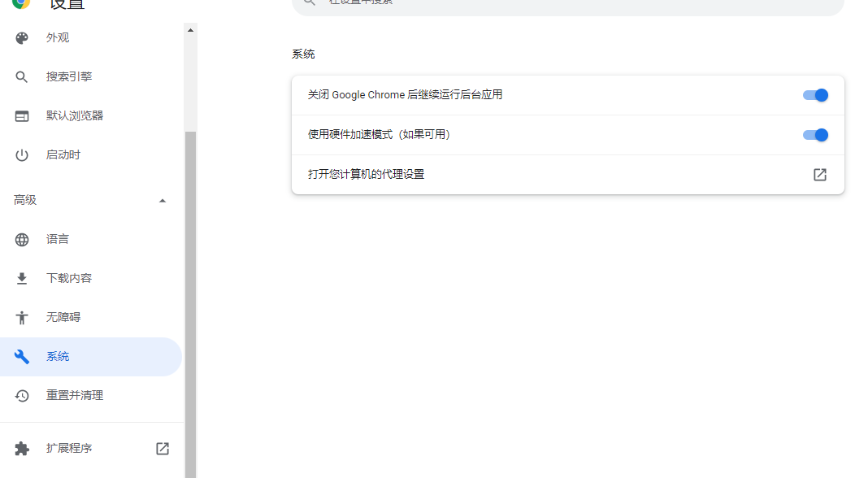Click the 高级 section header
The height and width of the screenshot is (478, 868).
point(91,200)
